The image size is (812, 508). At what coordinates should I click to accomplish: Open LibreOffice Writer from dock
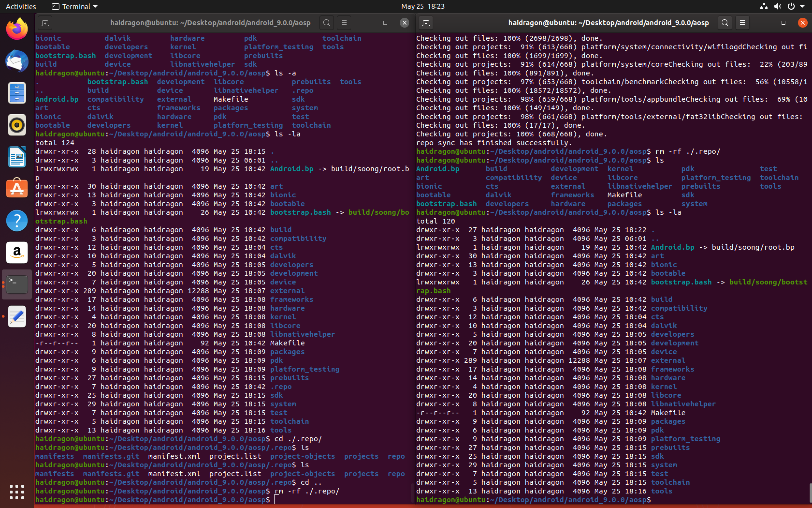(17, 157)
